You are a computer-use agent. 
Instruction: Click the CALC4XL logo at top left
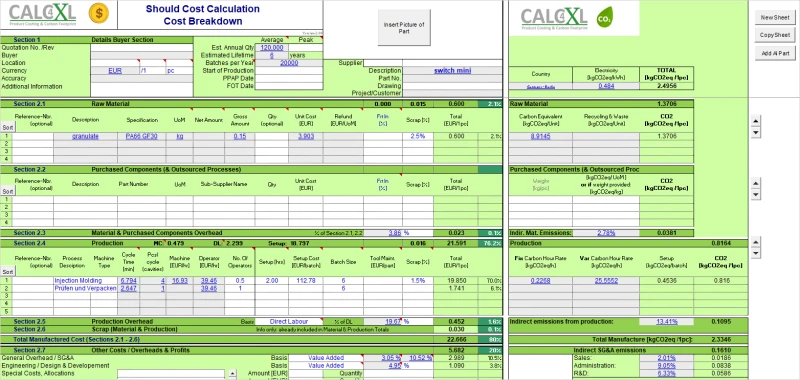click(x=43, y=15)
